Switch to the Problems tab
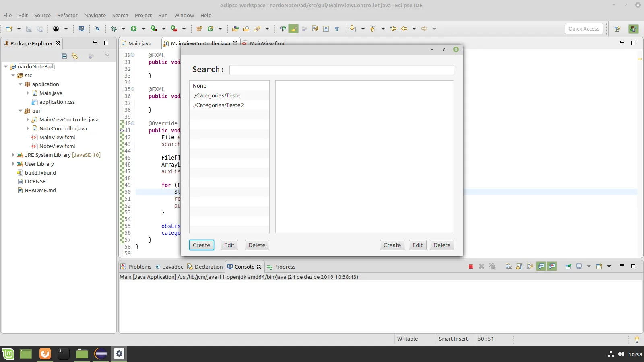Viewport: 644px width, 362px height. point(139,267)
